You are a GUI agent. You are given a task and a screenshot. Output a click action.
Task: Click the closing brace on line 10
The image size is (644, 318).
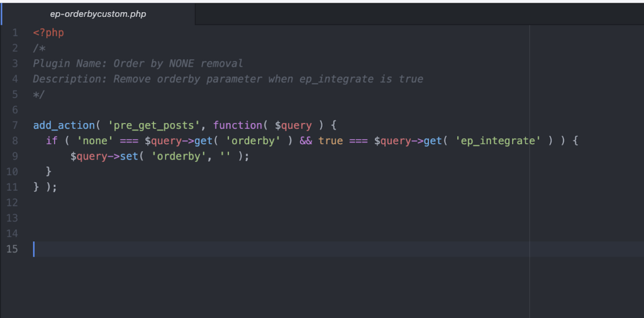49,171
